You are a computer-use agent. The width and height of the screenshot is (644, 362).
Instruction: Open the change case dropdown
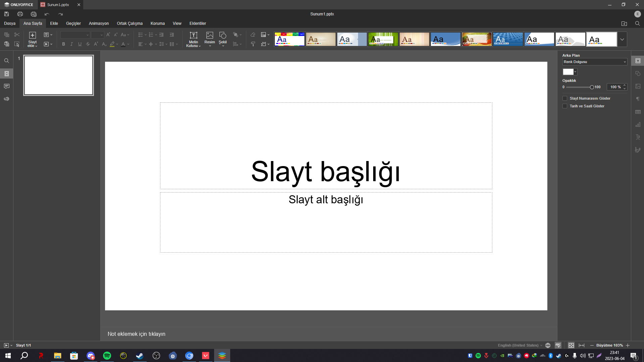pos(125,35)
